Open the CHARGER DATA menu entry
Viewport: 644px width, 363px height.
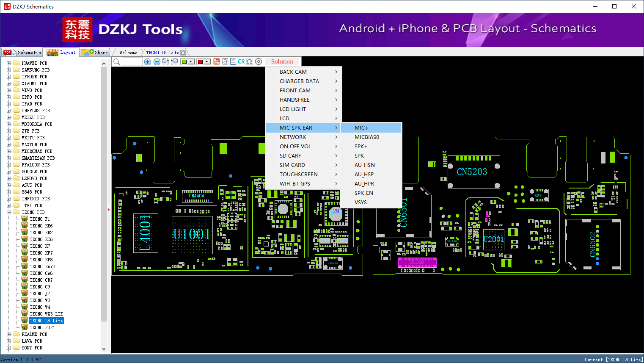pos(299,81)
